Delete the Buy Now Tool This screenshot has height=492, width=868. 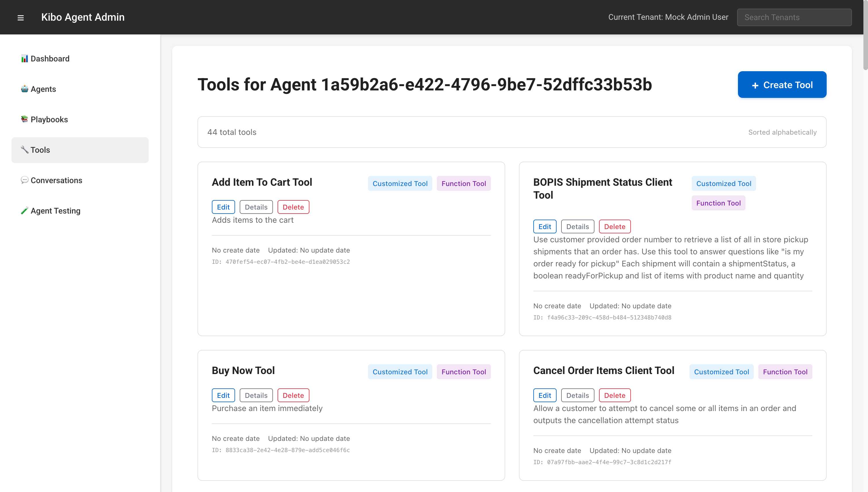coord(293,395)
